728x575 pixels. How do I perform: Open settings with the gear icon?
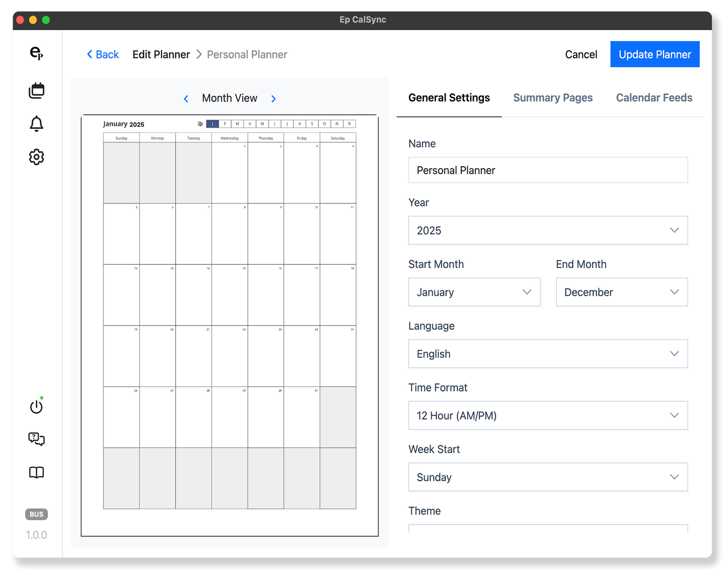tap(36, 157)
